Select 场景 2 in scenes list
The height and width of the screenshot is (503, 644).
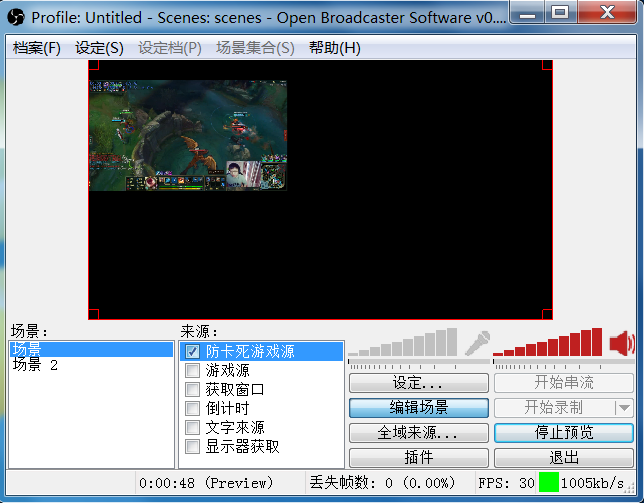click(35, 366)
